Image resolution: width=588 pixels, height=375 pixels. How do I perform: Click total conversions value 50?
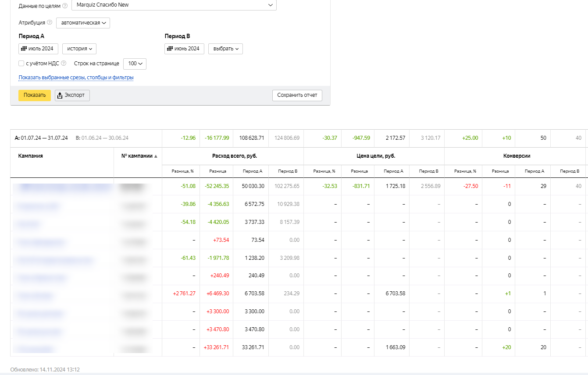[x=543, y=138]
